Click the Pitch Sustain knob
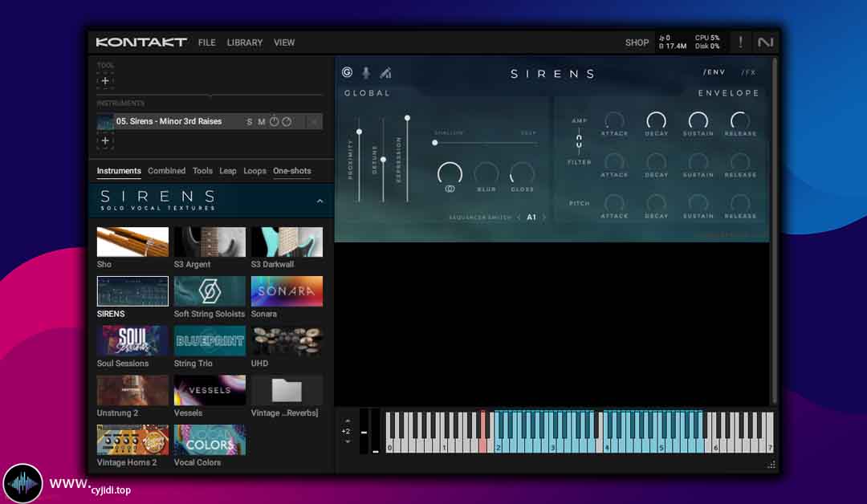Screen dimensions: 867x504 (698, 203)
